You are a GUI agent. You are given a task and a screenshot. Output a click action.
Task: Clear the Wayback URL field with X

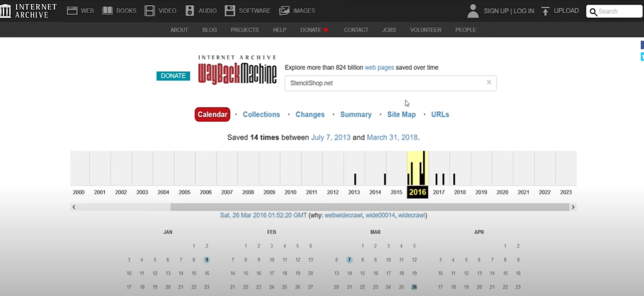[488, 82]
